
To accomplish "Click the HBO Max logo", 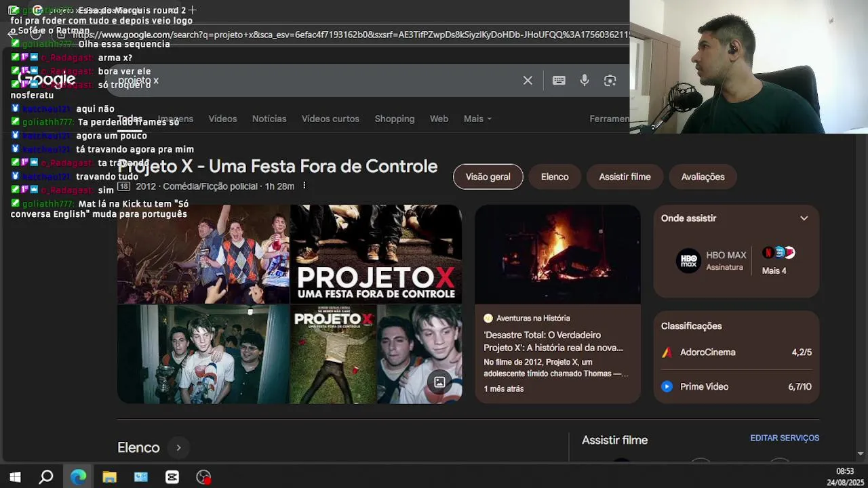I will [x=688, y=261].
